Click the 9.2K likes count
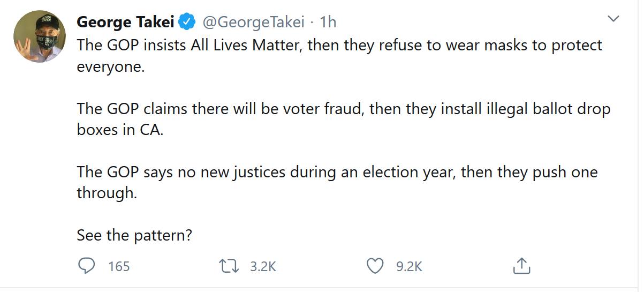644x292 pixels. click(409, 266)
